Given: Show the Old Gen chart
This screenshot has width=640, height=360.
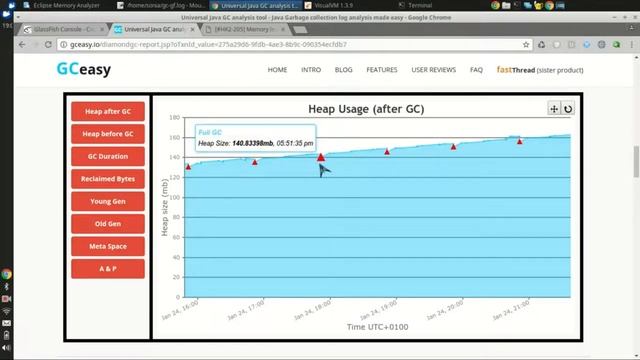Looking at the screenshot, I should [x=108, y=224].
